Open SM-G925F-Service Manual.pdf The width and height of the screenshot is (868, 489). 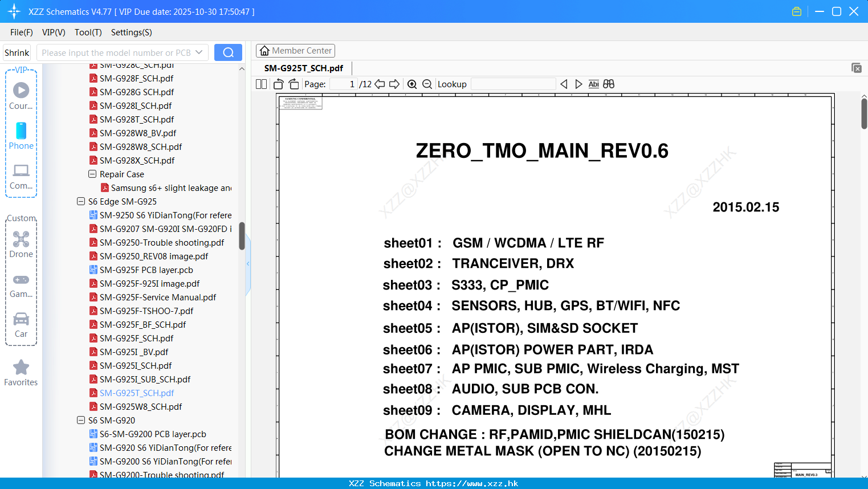(x=158, y=297)
